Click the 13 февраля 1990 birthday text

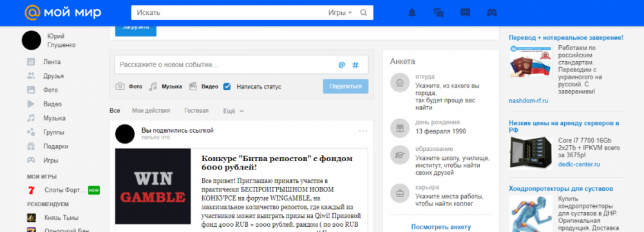click(x=440, y=131)
